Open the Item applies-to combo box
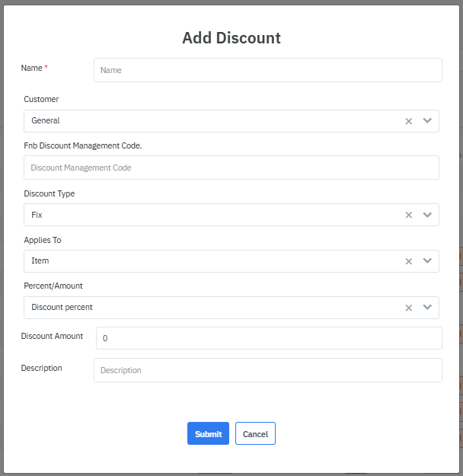Viewport: 463px width, 476px height. pyautogui.click(x=213, y=261)
